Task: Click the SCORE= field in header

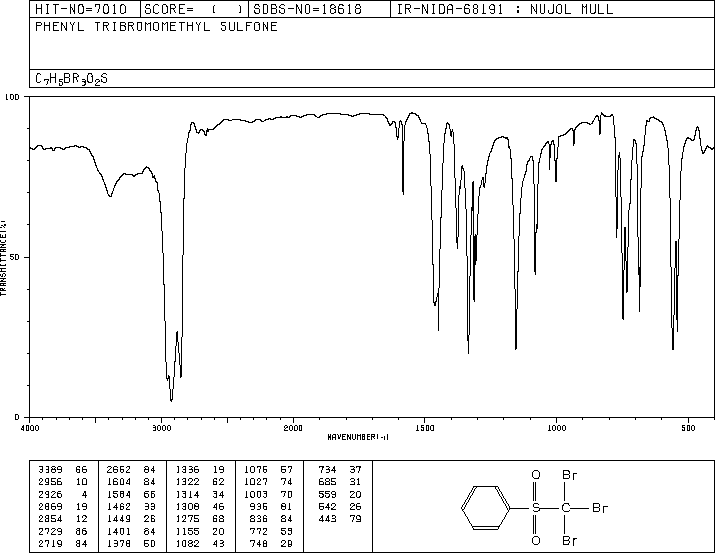Action: point(193,9)
